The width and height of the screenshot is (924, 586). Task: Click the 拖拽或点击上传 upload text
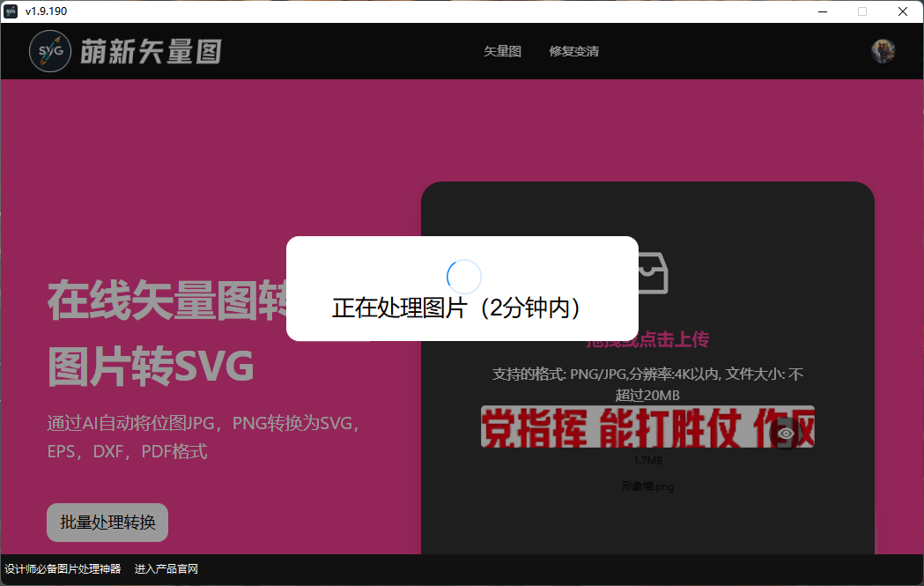pyautogui.click(x=647, y=339)
